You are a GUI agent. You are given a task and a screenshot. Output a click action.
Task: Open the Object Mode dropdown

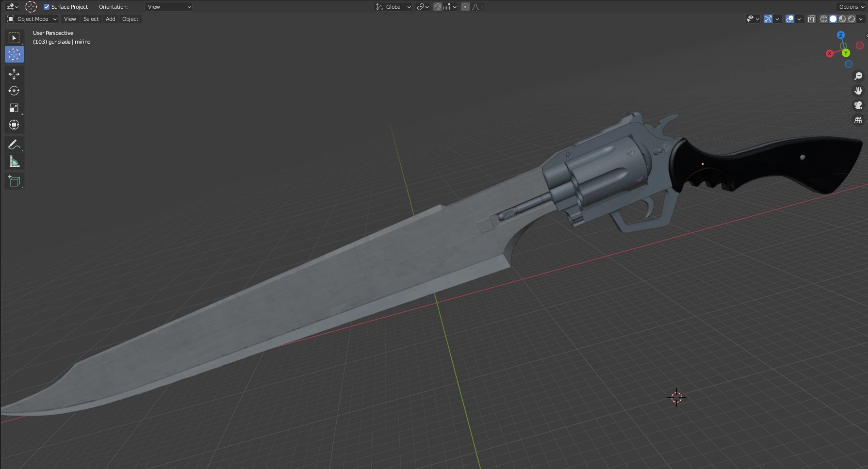click(32, 19)
